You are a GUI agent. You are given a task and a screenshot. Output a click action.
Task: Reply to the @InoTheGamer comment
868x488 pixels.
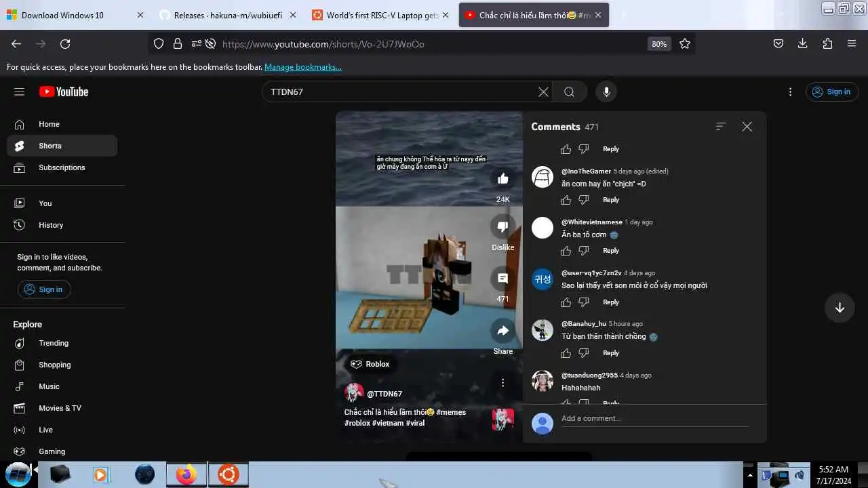click(x=611, y=200)
